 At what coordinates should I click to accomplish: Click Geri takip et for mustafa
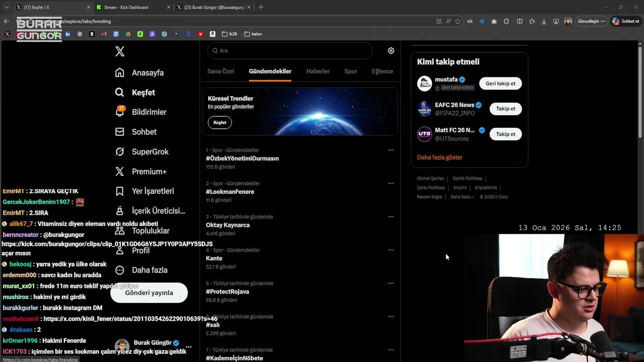501,83
